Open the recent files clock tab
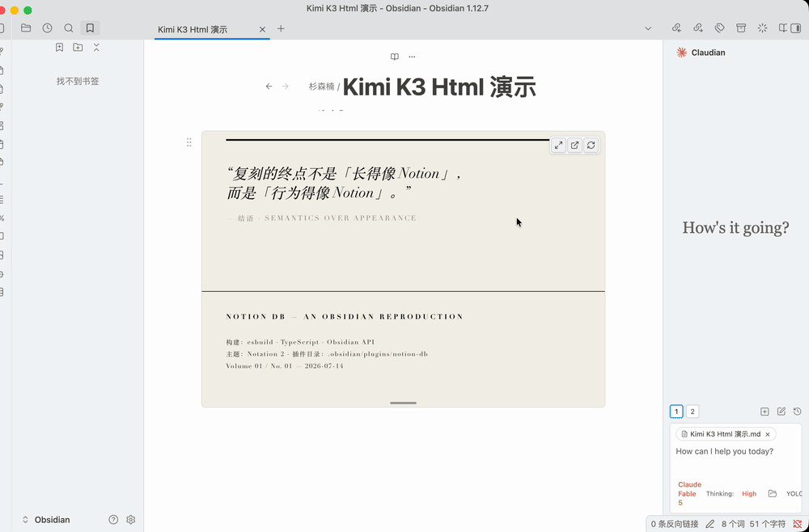 48,28
